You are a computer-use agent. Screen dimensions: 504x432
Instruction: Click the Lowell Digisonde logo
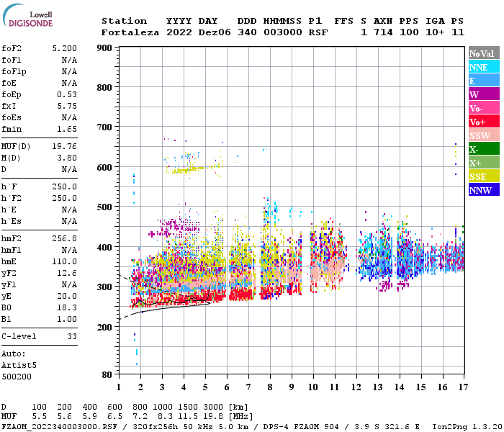(27, 15)
